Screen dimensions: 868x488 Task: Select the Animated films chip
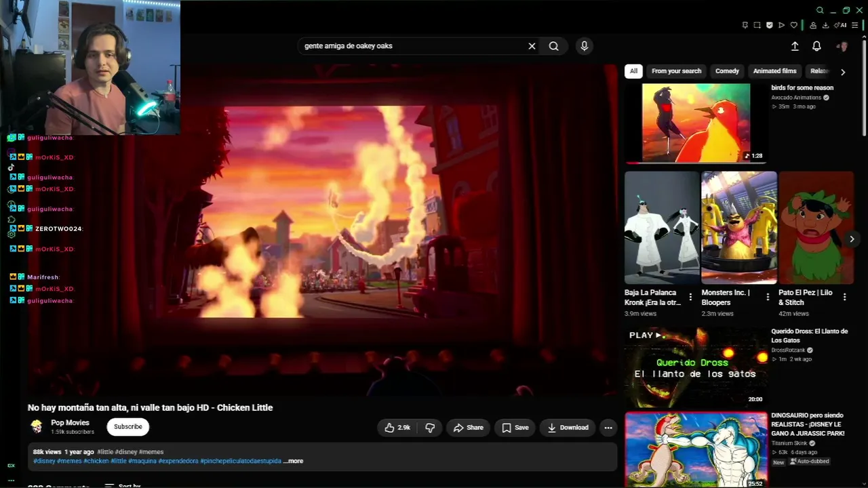(775, 71)
